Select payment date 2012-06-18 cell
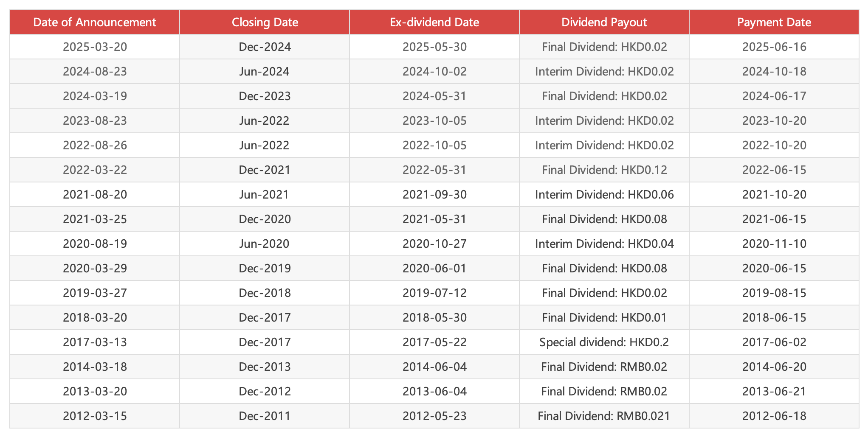 pyautogui.click(x=774, y=416)
